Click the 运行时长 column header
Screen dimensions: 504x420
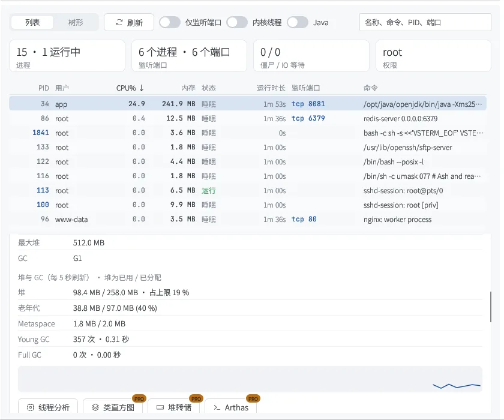271,88
